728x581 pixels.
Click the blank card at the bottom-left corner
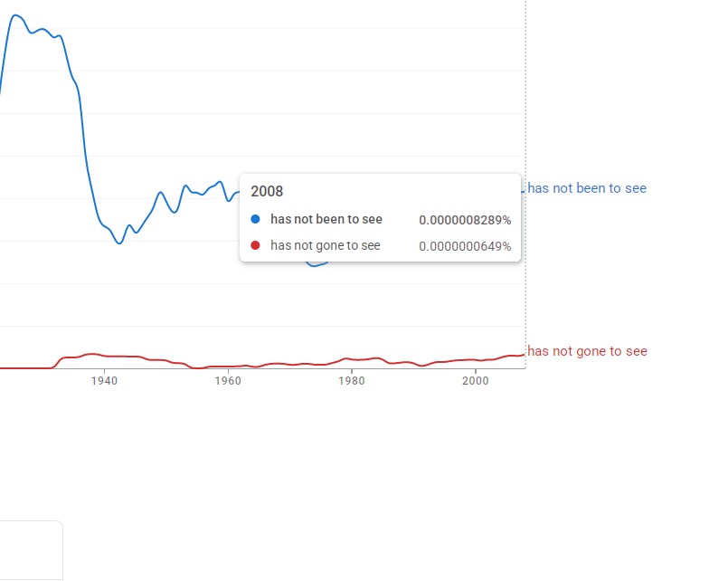point(30,550)
